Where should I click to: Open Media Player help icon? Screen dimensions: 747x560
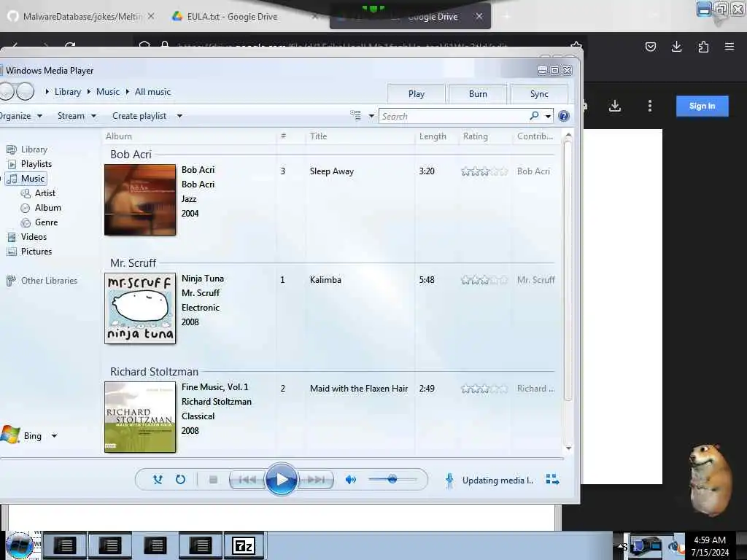point(564,116)
